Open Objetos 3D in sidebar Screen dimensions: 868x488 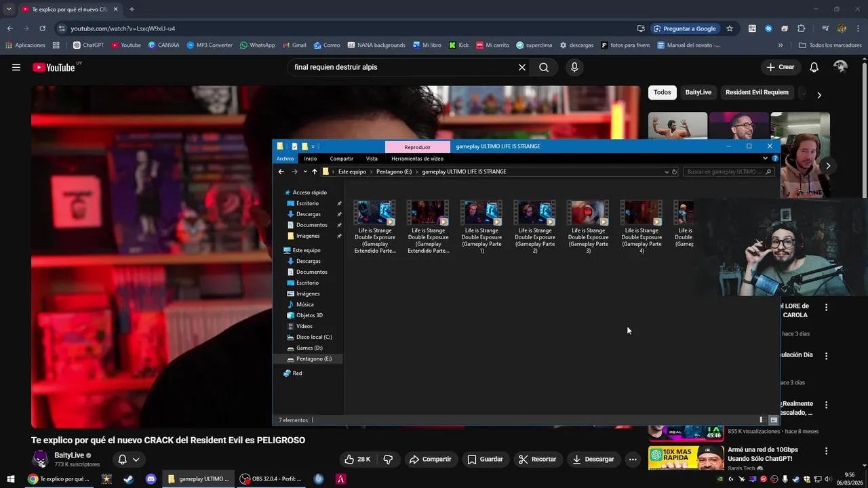coord(309,315)
